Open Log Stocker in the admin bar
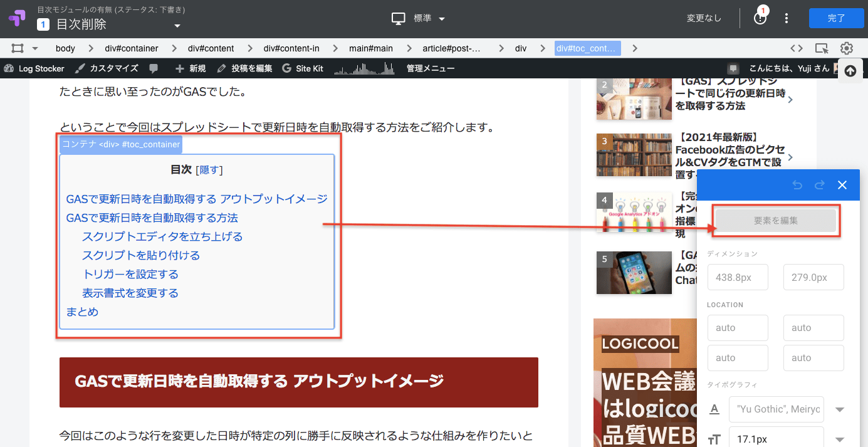 pyautogui.click(x=34, y=68)
